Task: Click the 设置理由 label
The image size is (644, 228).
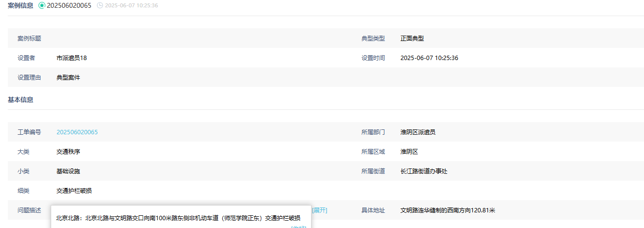Action: (x=29, y=78)
